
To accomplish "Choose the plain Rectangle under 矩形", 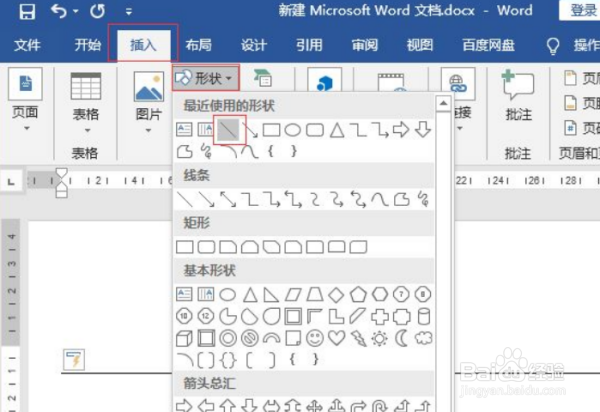I will (x=185, y=247).
